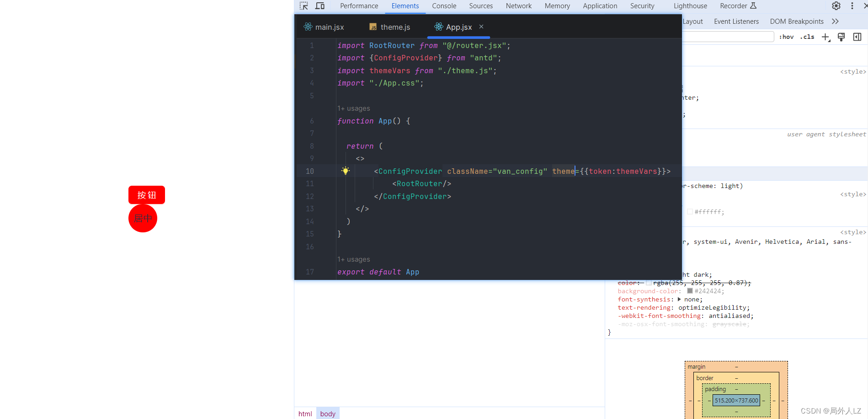Open the top <style> source link
Viewport: 868px width, 419px height.
[x=853, y=72]
